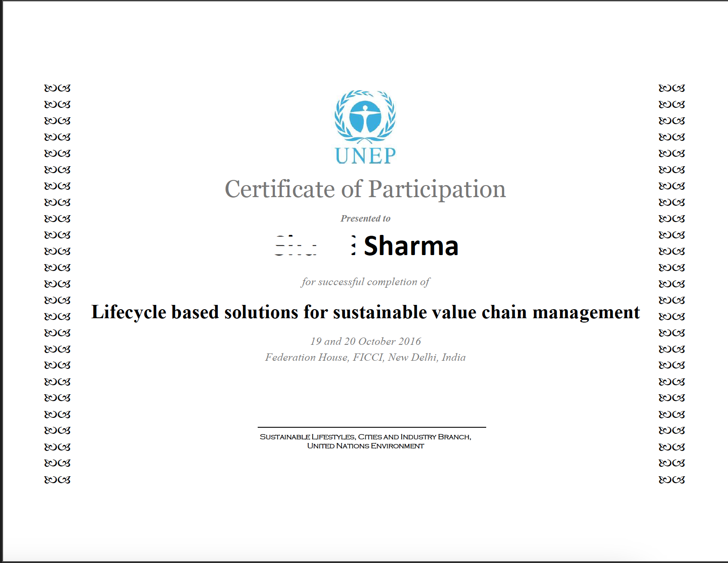The height and width of the screenshot is (563, 728).
Task: Select the Certificate of Participation heading
Action: click(365, 189)
